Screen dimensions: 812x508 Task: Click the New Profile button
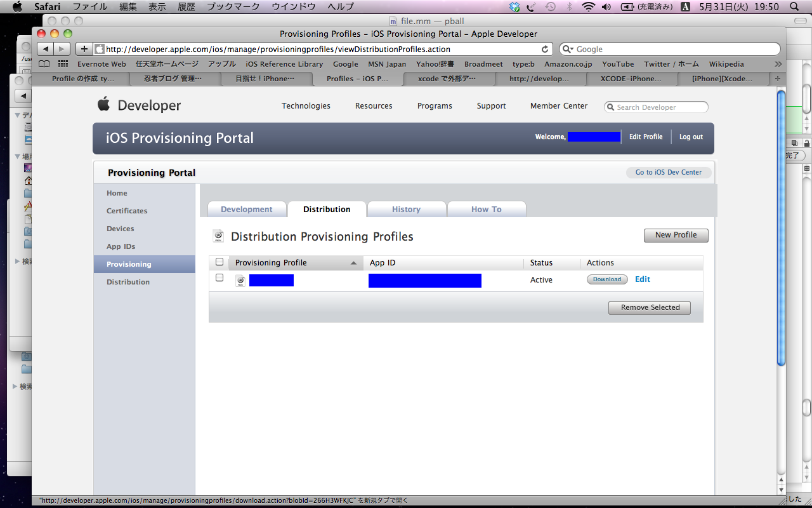676,235
